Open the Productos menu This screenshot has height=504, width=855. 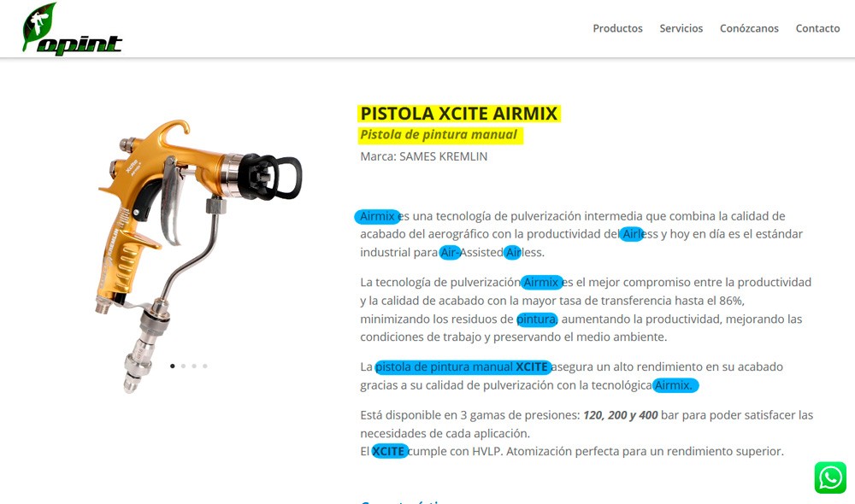(x=618, y=28)
